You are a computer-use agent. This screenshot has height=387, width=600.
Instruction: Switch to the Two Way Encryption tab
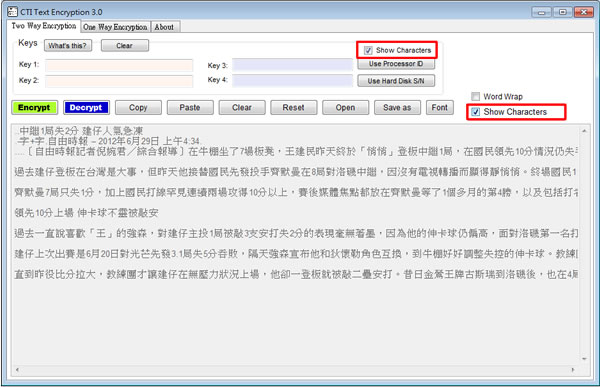click(44, 26)
